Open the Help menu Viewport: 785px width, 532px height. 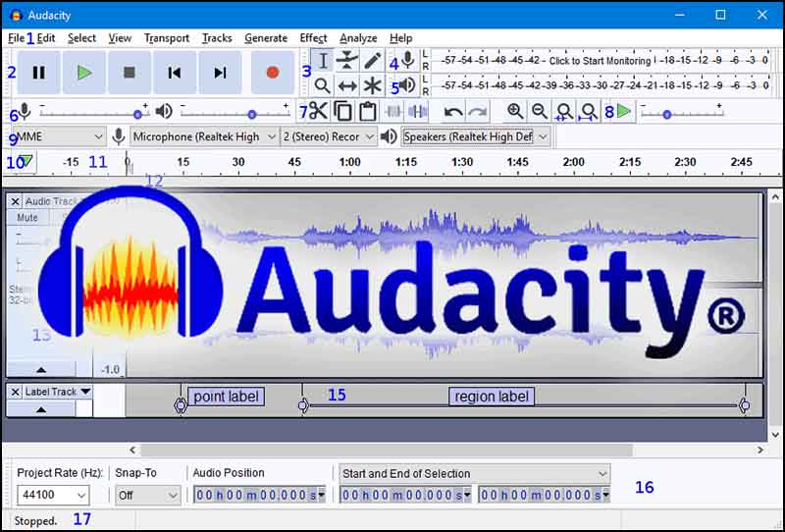pyautogui.click(x=400, y=38)
